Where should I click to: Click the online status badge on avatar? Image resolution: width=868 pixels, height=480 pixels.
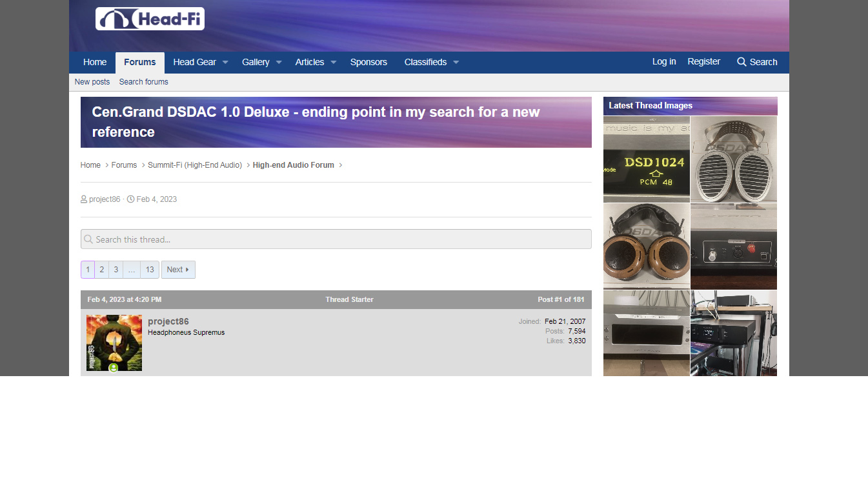114,368
